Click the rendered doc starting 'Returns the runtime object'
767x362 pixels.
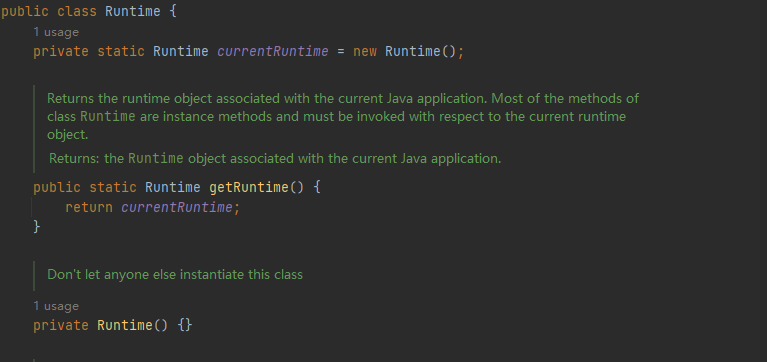(x=343, y=116)
